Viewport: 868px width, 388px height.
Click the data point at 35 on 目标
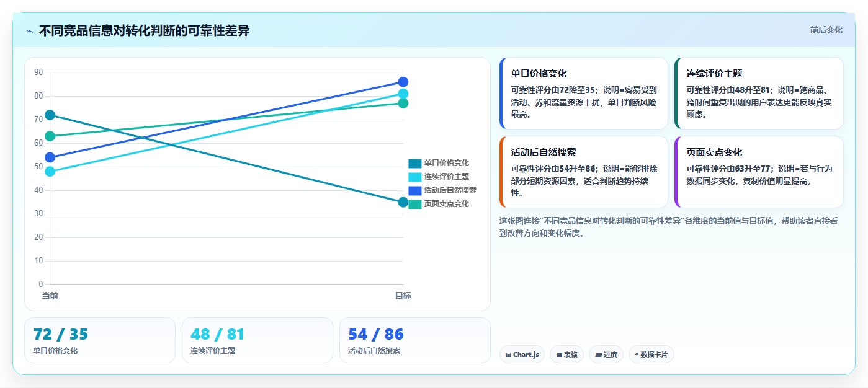tap(403, 202)
